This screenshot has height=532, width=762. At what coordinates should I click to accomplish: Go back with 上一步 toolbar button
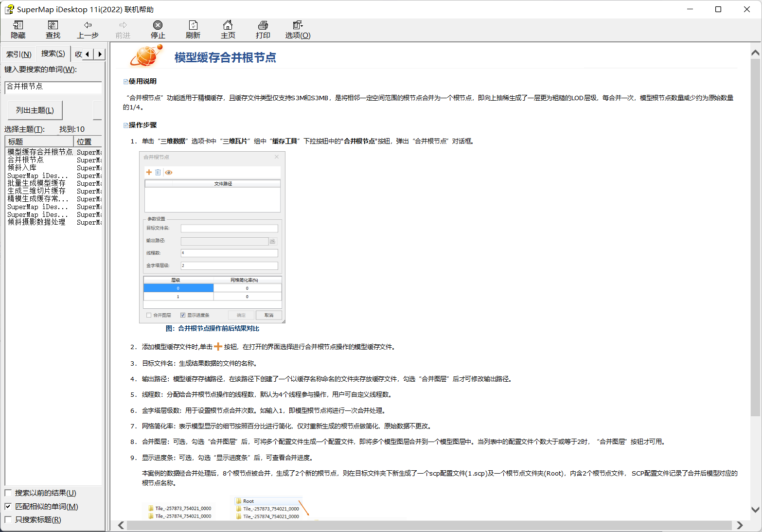pos(88,30)
